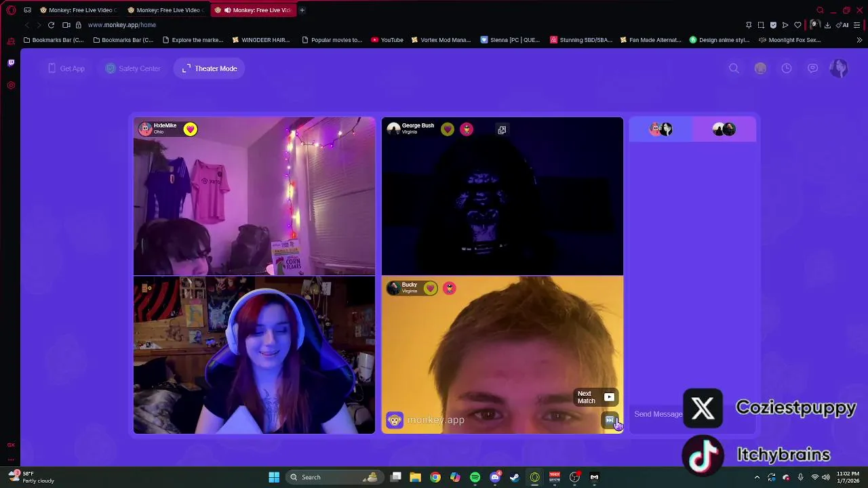868x488 pixels.
Task: Like HxdeMike with the heart button
Action: click(190, 129)
